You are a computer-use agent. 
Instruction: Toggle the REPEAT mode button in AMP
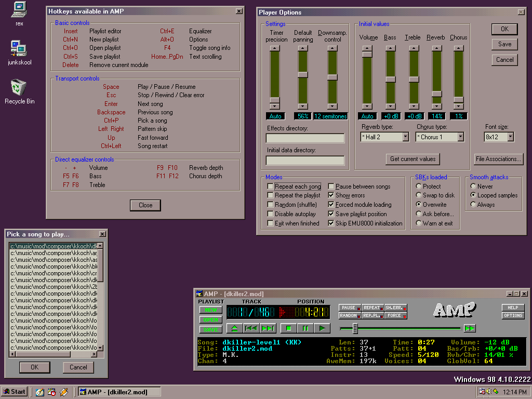(x=373, y=308)
